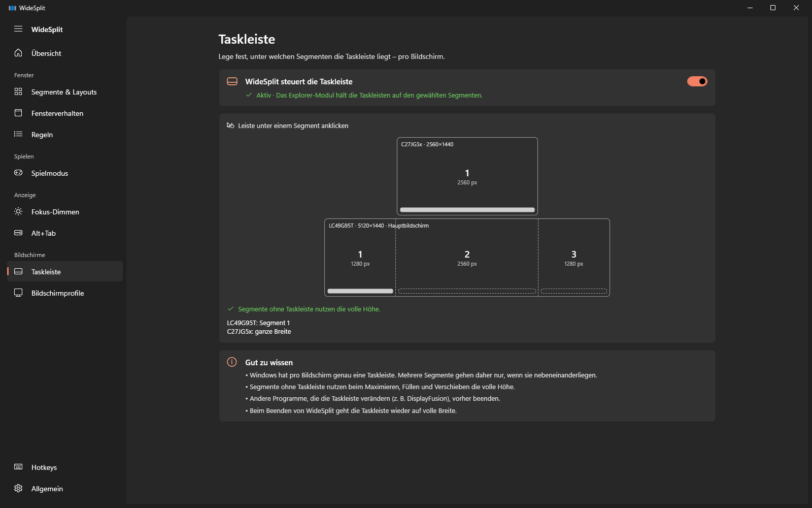This screenshot has width=812, height=508.
Task: Open the Übersicht page
Action: coord(65,53)
